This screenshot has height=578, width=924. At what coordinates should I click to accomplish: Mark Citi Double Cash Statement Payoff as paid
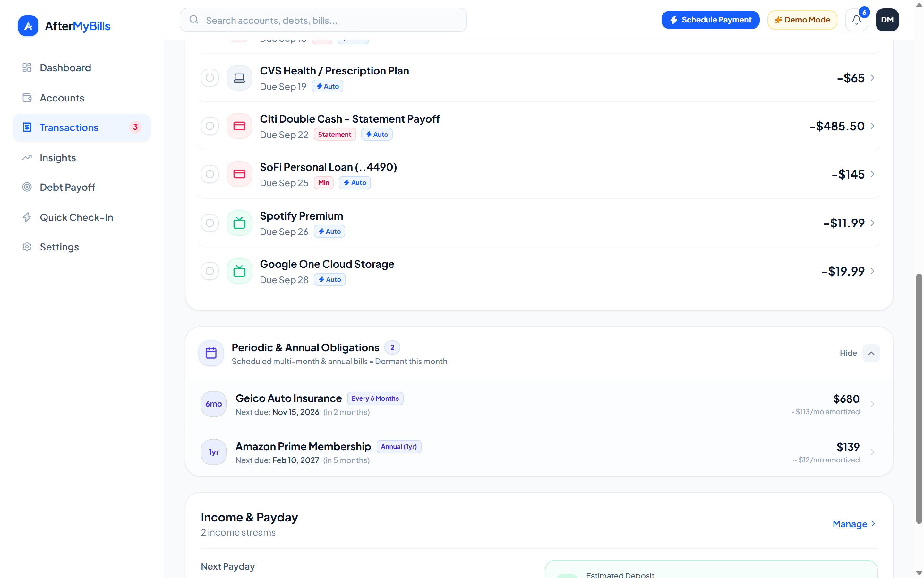point(210,126)
